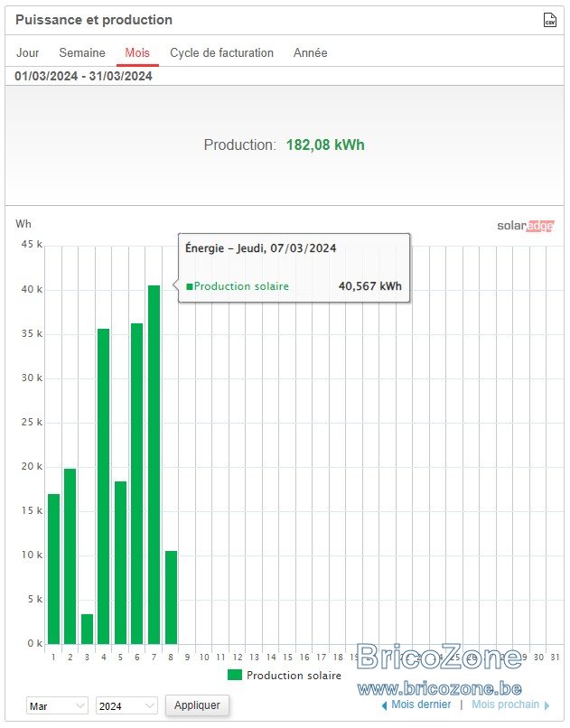The image size is (570, 728).
Task: Click the bar for March 4
Action: click(104, 487)
